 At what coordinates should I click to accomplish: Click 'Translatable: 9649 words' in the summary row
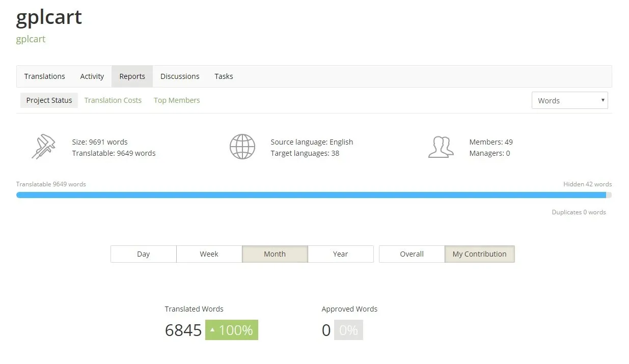click(114, 153)
